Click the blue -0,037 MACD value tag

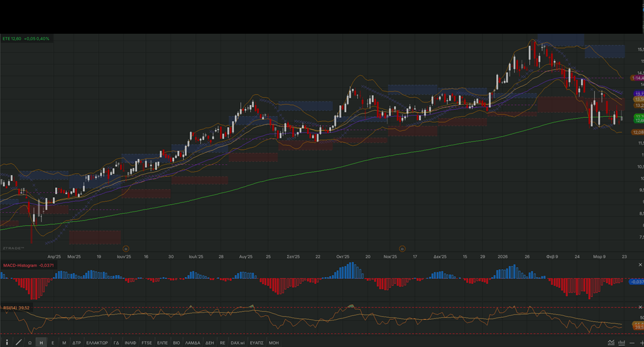coord(637,281)
